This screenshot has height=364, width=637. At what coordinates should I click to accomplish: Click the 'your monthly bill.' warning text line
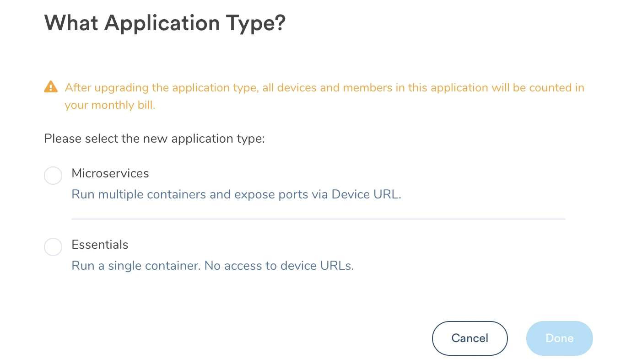pos(110,105)
